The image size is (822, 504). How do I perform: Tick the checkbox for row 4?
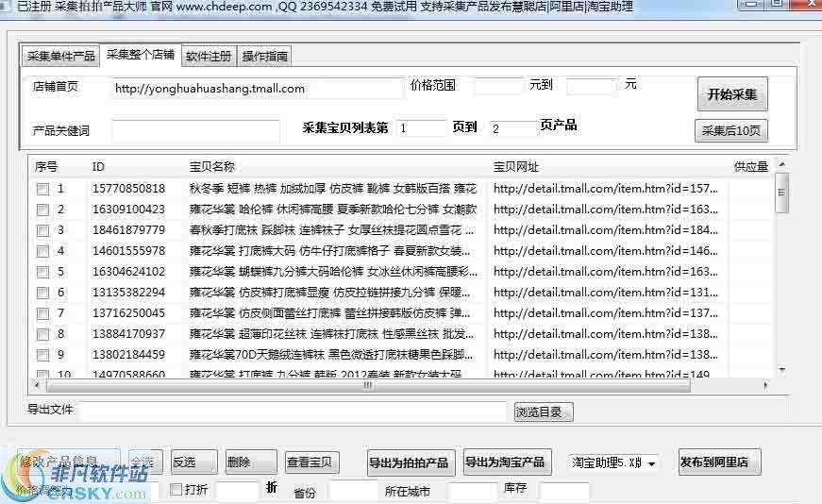pyautogui.click(x=43, y=251)
